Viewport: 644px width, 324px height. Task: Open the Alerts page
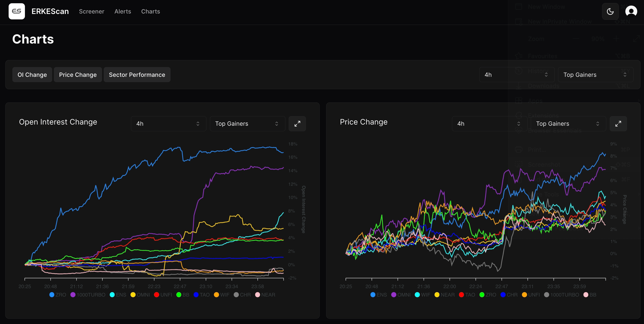pyautogui.click(x=123, y=11)
